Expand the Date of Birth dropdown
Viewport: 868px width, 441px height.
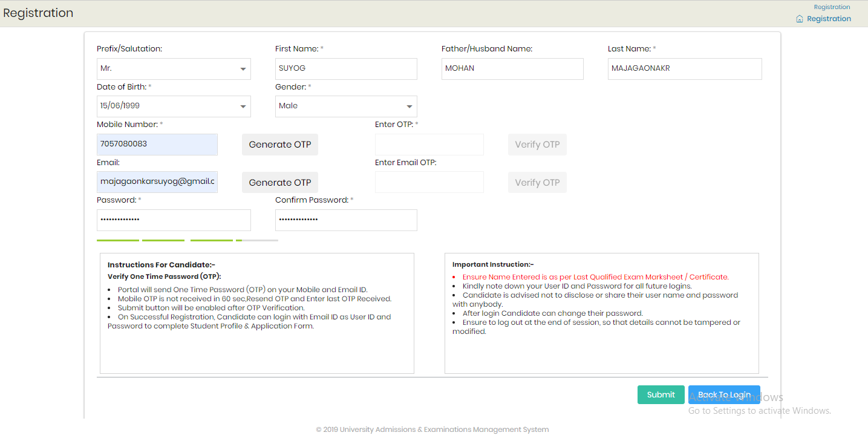click(x=174, y=106)
